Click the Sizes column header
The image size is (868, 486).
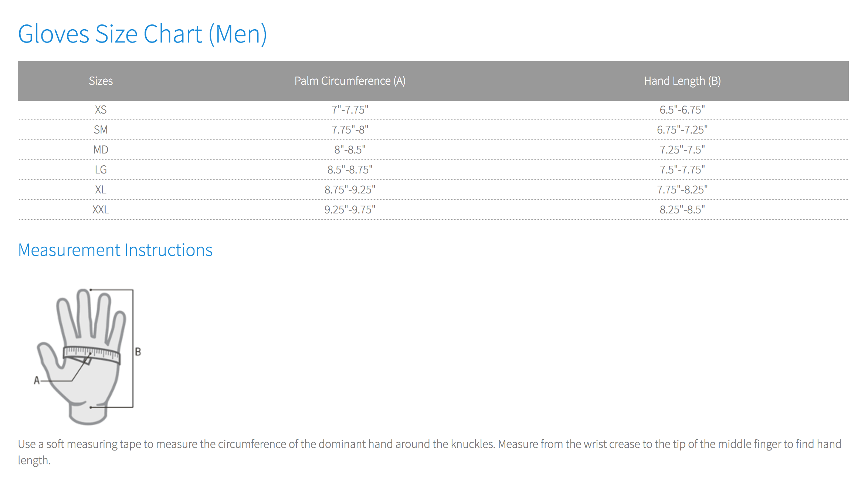(101, 81)
